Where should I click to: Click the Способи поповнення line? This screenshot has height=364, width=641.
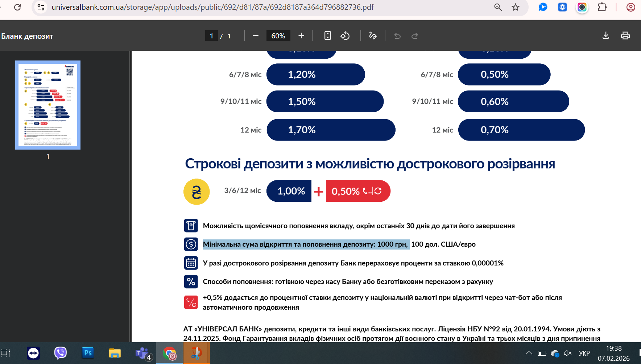348,282
